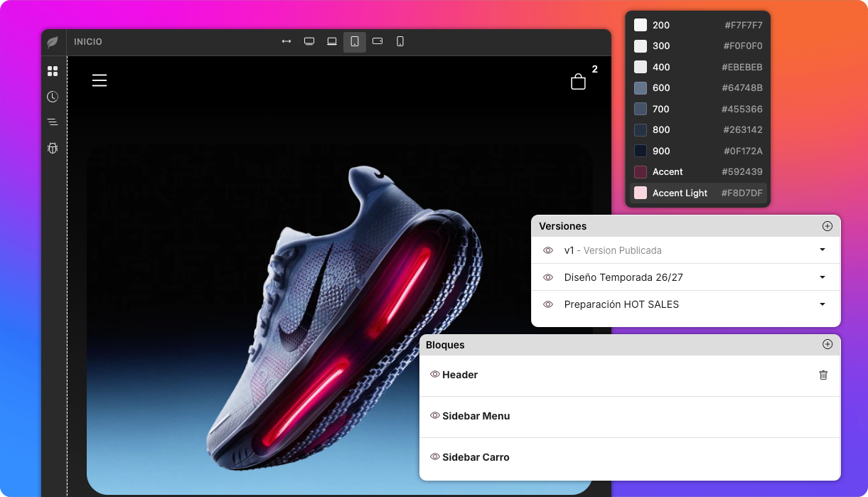Select the Sidebar Menu block row
Image resolution: width=868 pixels, height=497 pixels.
(x=630, y=417)
